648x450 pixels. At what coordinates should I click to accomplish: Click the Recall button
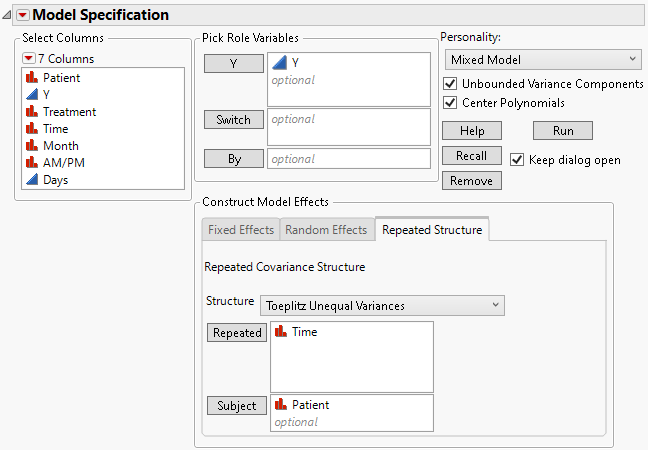click(471, 156)
